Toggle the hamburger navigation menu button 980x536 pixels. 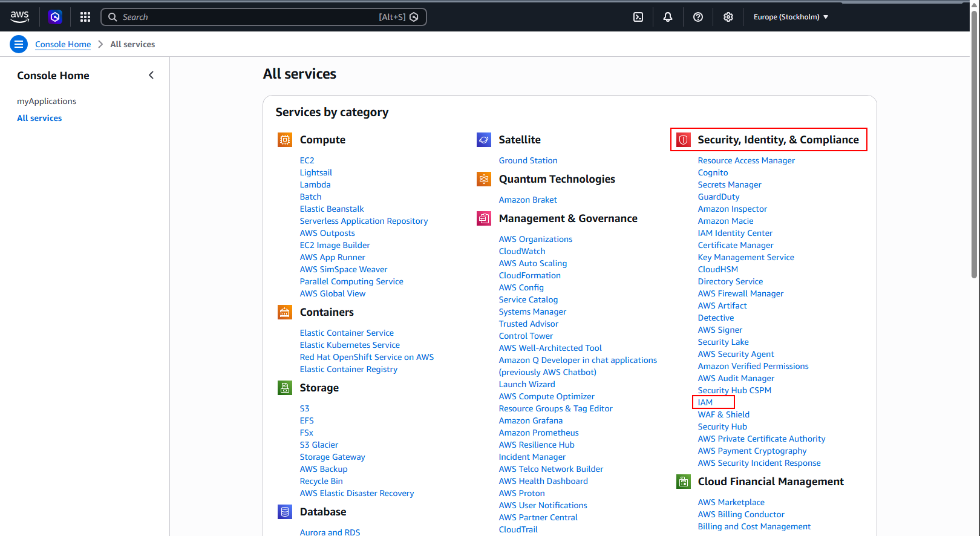tap(19, 44)
